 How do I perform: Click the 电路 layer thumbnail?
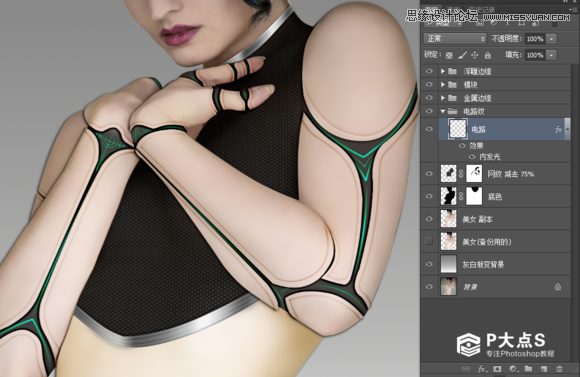[x=458, y=129]
